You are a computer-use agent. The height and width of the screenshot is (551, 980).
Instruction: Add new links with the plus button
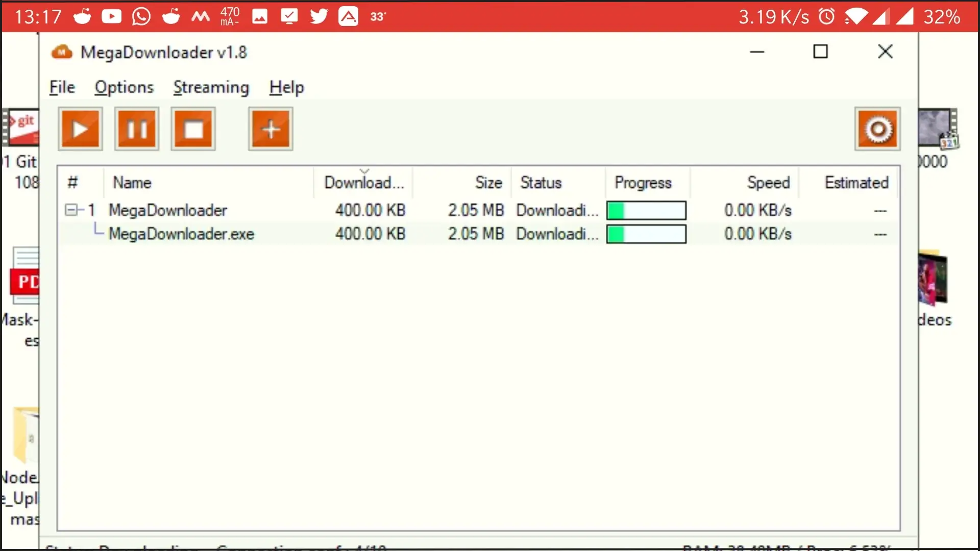271,129
